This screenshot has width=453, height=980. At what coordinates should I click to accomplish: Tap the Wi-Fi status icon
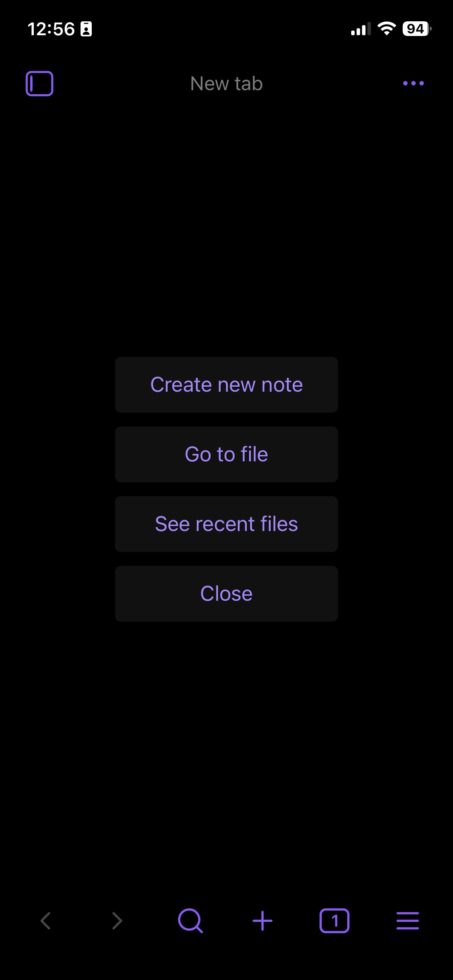click(386, 29)
